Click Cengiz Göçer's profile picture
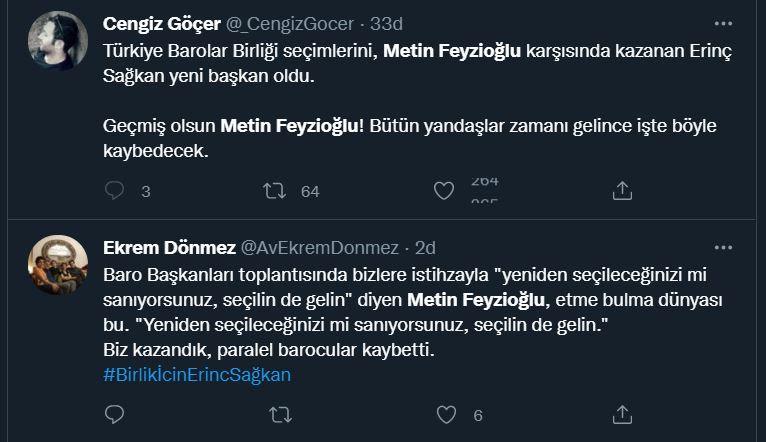Viewport: 766px width, 442px height. [58, 41]
